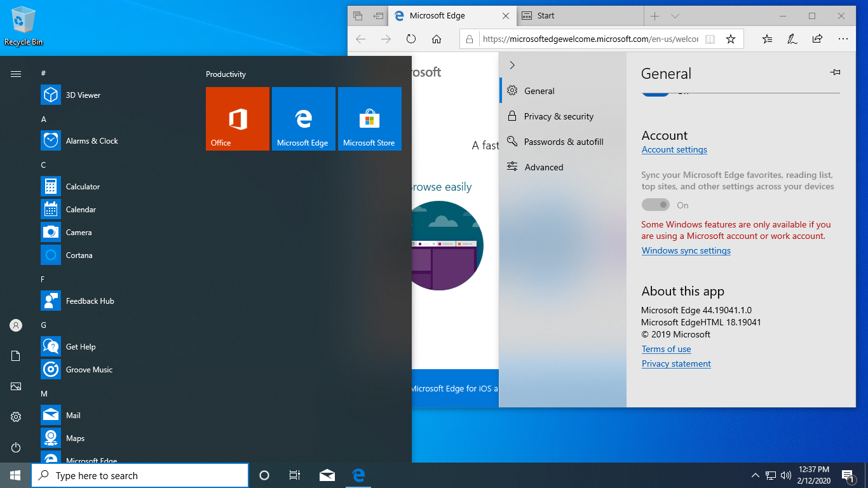
Task: Click the Office tile
Action: 238,119
